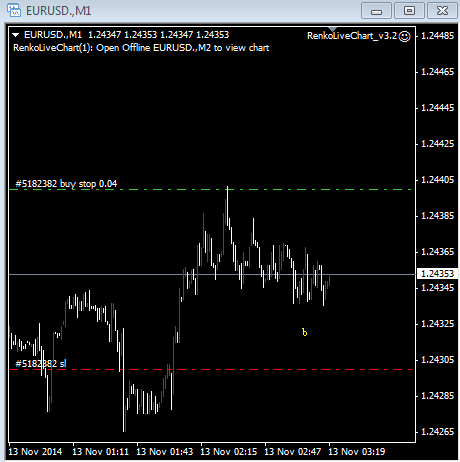This screenshot has height=462, width=460.
Task: Click the 1.24405 level on price scale
Action: (x=438, y=180)
